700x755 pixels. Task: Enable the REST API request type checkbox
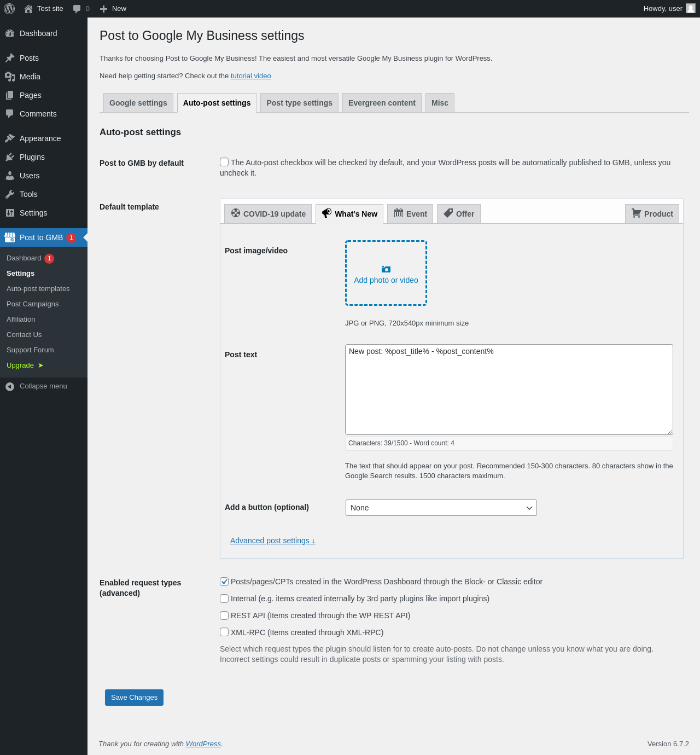point(224,615)
